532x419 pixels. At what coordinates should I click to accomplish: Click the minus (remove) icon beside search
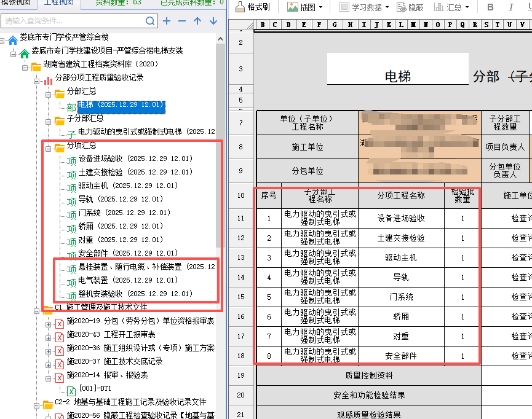tap(181, 21)
